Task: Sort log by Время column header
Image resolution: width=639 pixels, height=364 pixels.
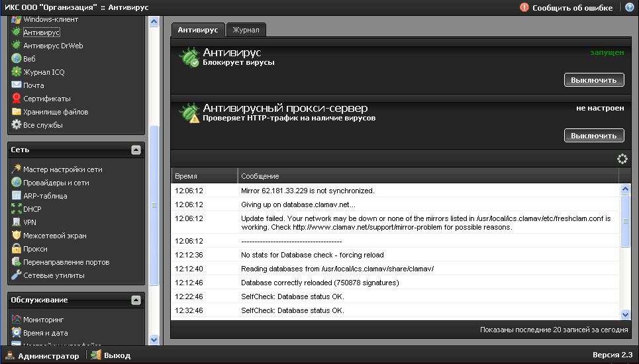Action: point(204,176)
